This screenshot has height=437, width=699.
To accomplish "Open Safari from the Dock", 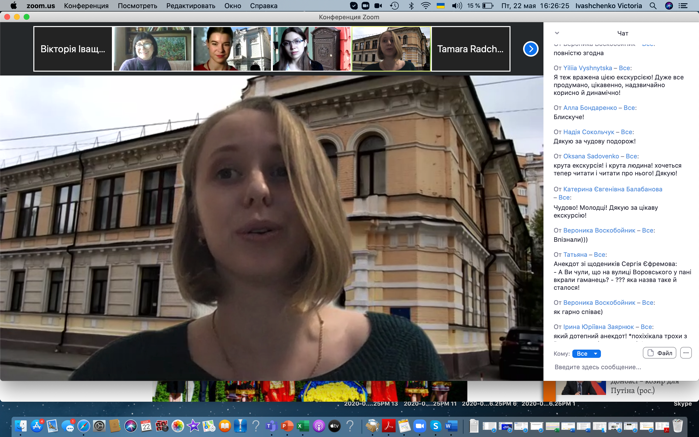I will 83,426.
